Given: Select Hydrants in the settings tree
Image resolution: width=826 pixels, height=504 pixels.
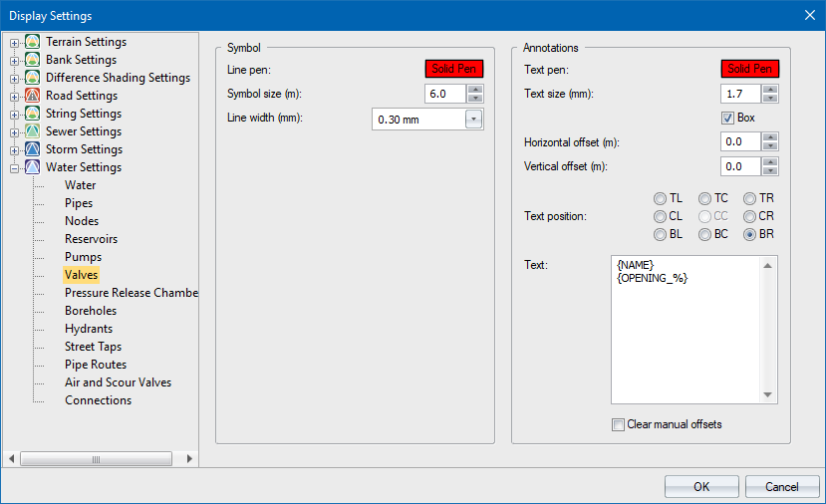Looking at the screenshot, I should tap(89, 329).
